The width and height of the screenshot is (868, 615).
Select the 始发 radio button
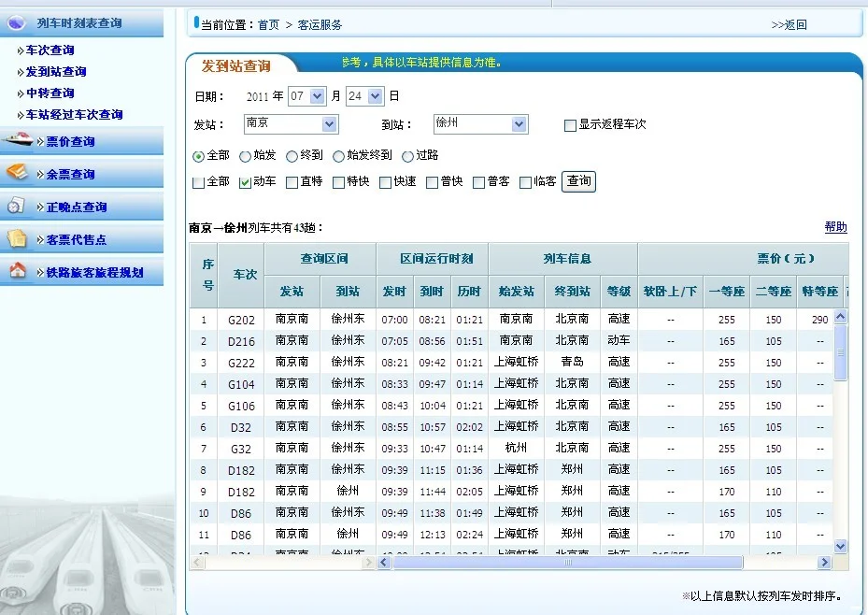pyautogui.click(x=245, y=156)
